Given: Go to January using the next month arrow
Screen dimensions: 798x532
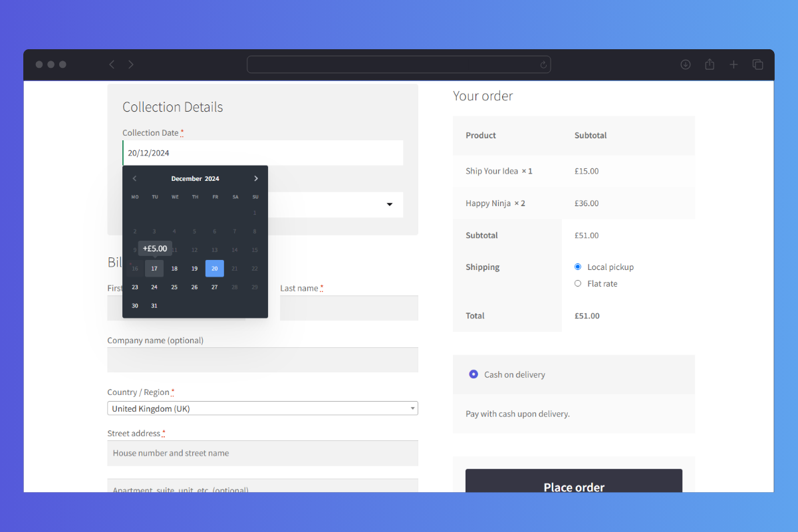Looking at the screenshot, I should 256,178.
